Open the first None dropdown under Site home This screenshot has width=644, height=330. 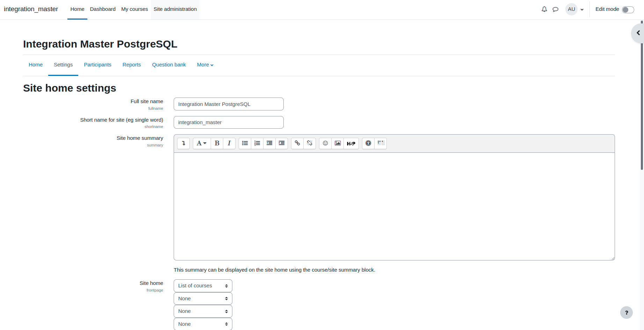click(x=203, y=299)
